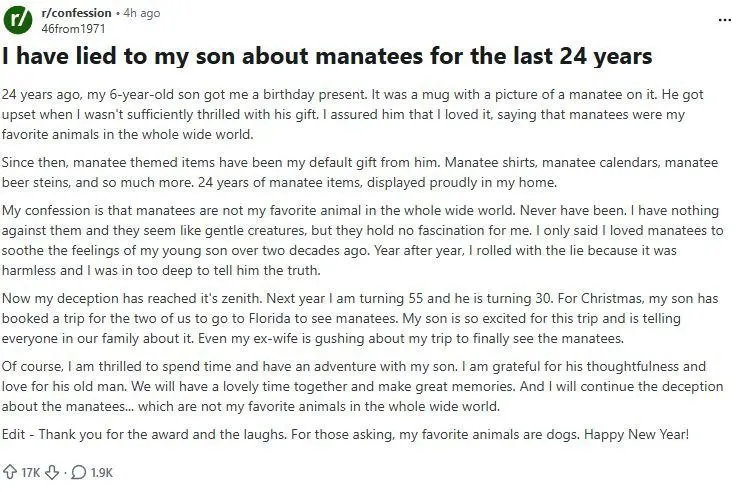Image resolution: width=736 pixels, height=492 pixels.
Task: Click the green r/ subreddit avatar
Action: pos(18,20)
